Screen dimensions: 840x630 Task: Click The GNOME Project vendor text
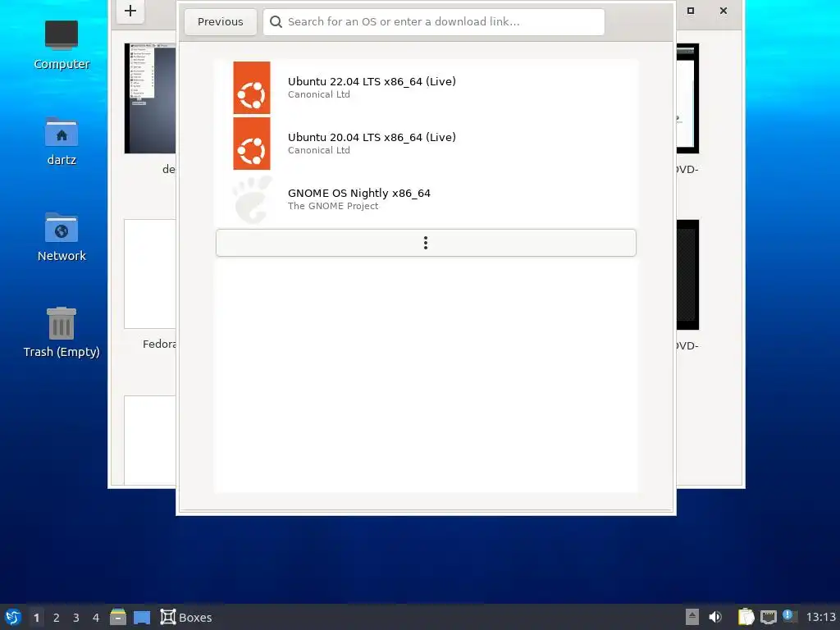(333, 206)
